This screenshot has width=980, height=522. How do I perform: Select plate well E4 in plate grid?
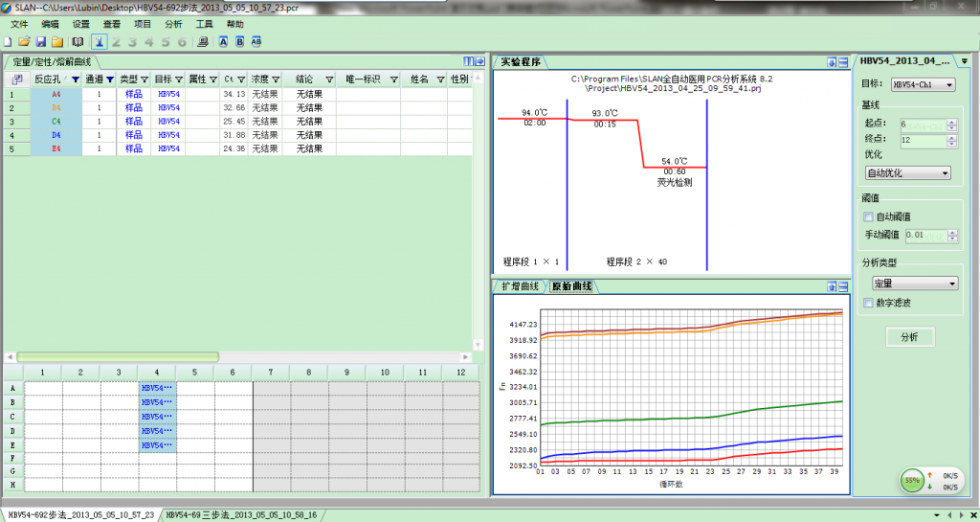(158, 445)
